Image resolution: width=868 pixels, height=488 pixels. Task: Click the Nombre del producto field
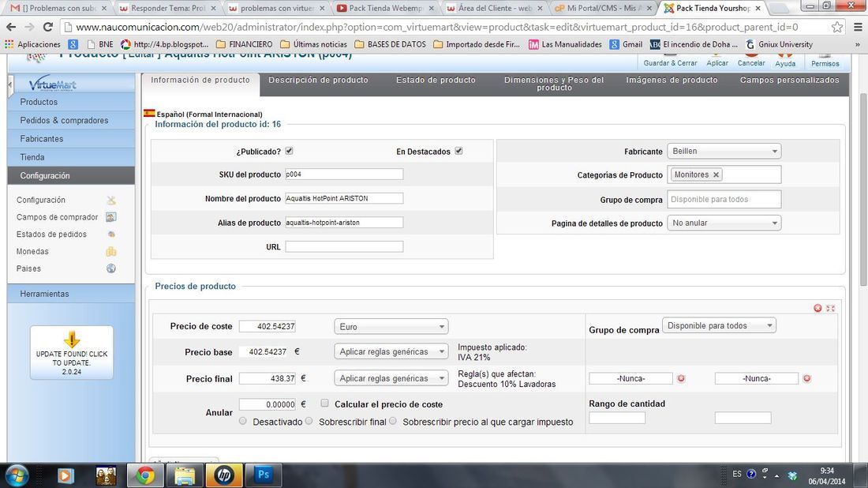(x=344, y=198)
